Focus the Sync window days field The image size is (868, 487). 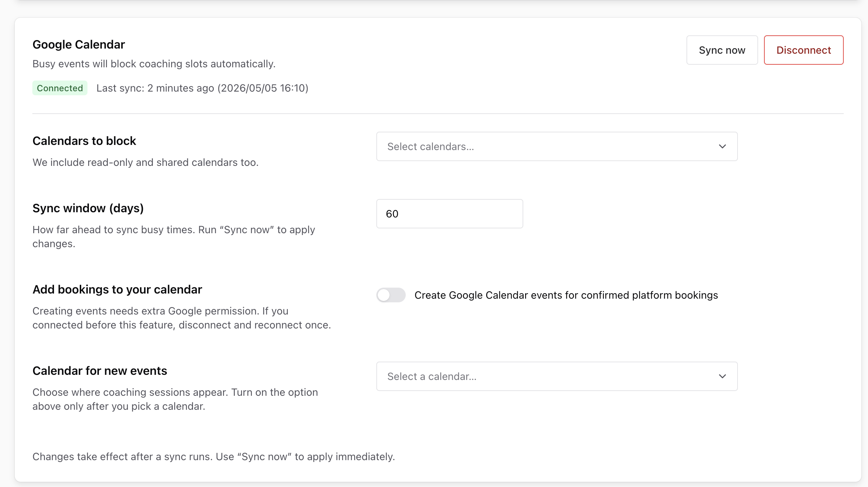tap(449, 214)
